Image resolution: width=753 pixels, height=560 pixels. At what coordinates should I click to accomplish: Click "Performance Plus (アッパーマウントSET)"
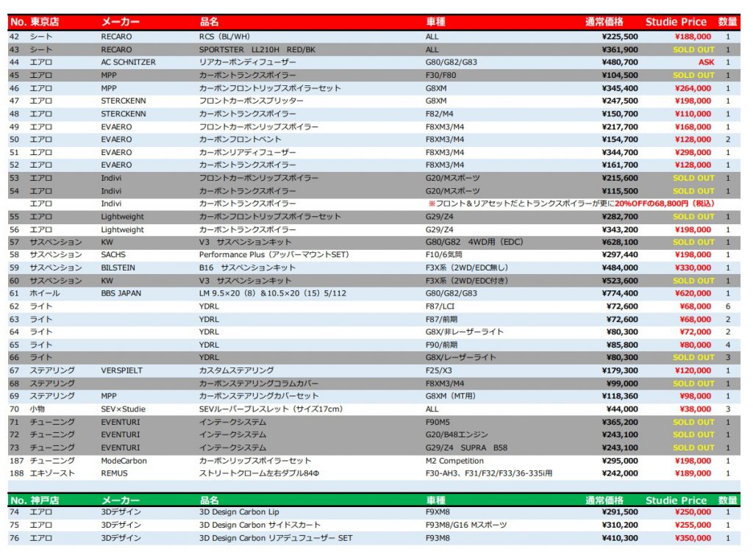tap(274, 255)
